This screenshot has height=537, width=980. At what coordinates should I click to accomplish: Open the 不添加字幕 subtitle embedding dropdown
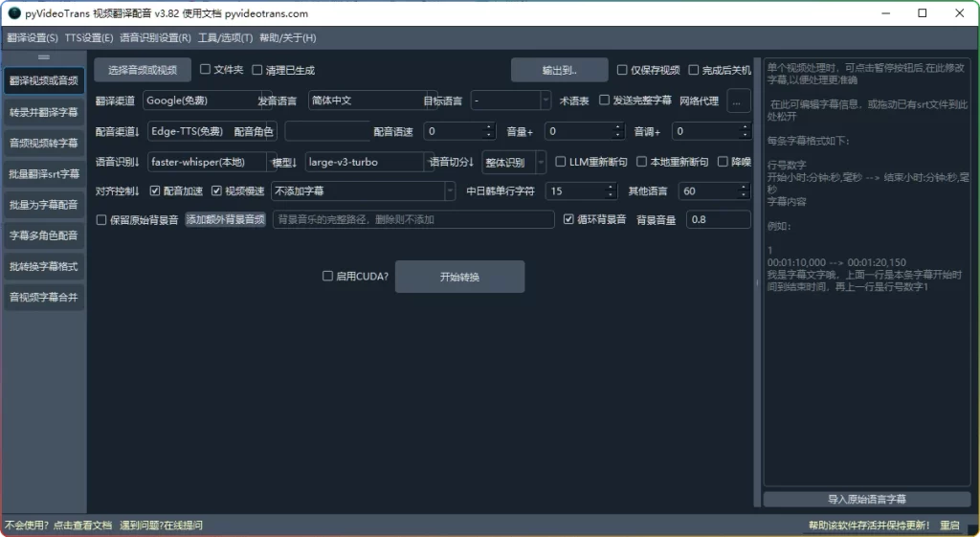(x=449, y=191)
